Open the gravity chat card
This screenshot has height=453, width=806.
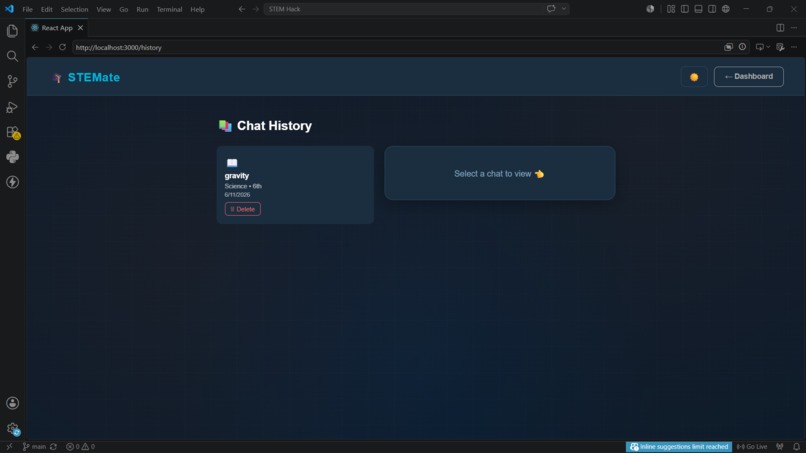295,185
